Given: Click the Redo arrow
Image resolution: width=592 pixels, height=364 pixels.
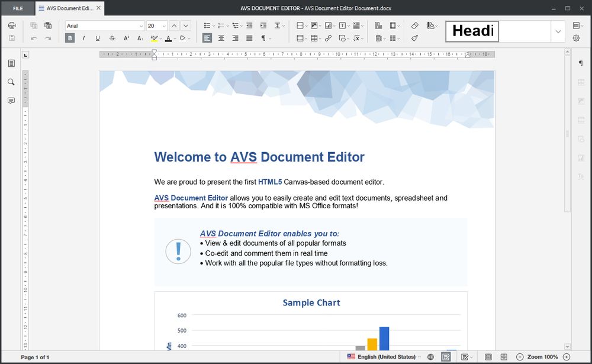Looking at the screenshot, I should coord(48,38).
